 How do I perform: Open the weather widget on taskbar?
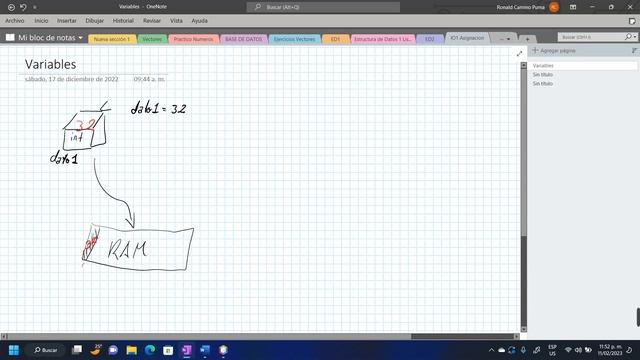pos(96,350)
